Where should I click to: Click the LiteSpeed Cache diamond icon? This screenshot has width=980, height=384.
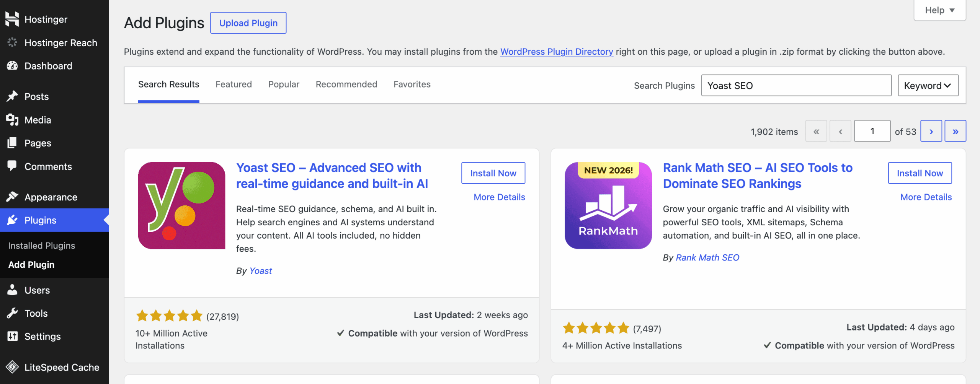[x=12, y=367]
